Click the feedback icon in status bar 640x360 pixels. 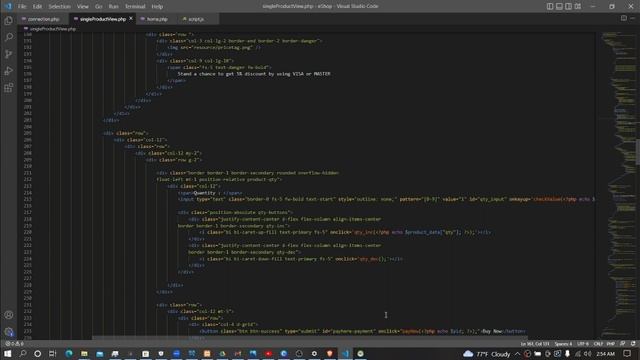click(x=623, y=344)
